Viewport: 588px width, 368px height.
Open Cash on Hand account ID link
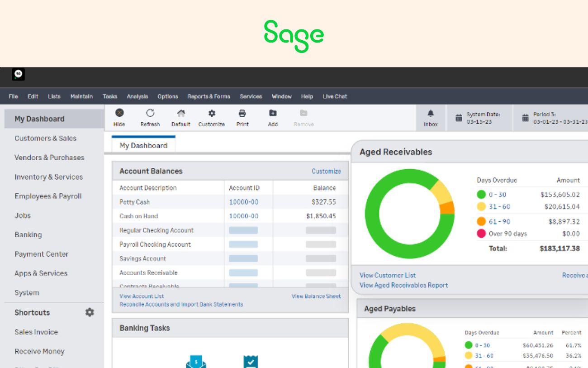[x=244, y=216]
